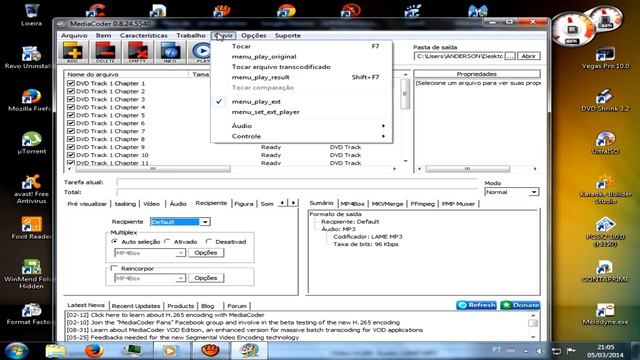Click the Refresh news button

pyautogui.click(x=476, y=305)
